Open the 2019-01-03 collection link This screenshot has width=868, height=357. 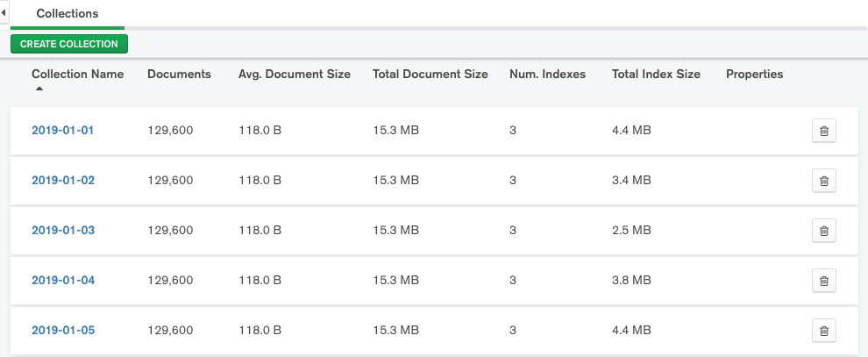click(63, 230)
